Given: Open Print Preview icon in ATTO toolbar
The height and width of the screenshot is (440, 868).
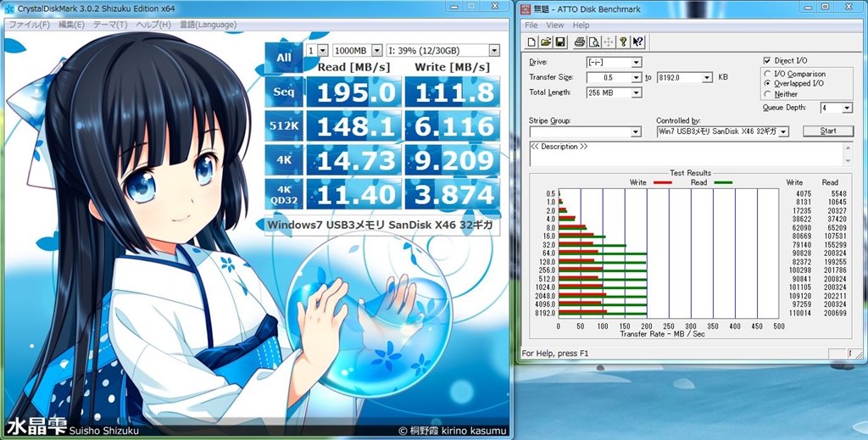Looking at the screenshot, I should (594, 42).
